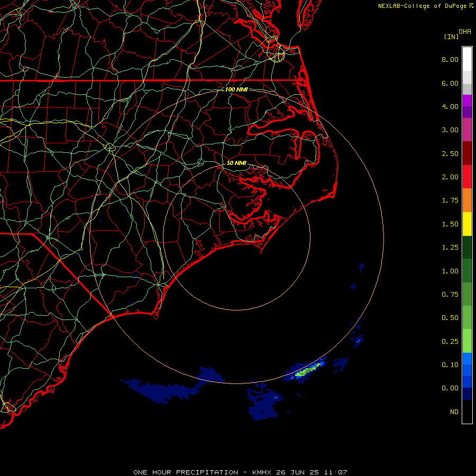Image resolution: width=476 pixels, height=476 pixels.
Task: Click the ND legend label
Action: (454, 412)
